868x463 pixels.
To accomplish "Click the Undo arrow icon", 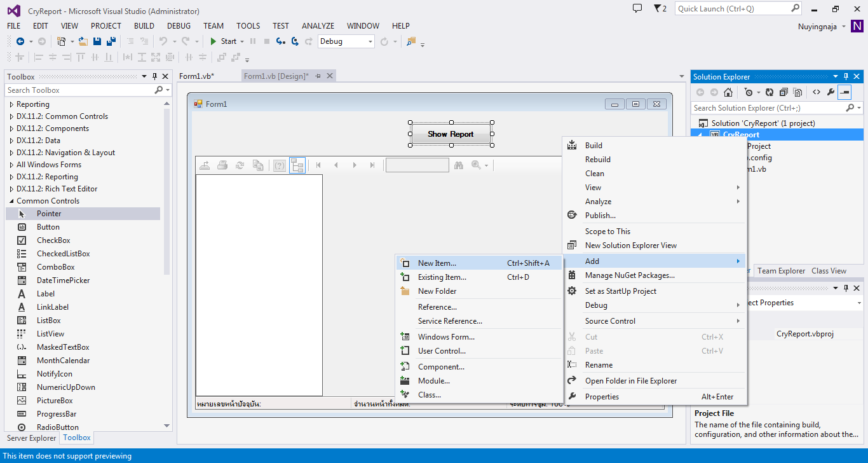I will point(163,41).
